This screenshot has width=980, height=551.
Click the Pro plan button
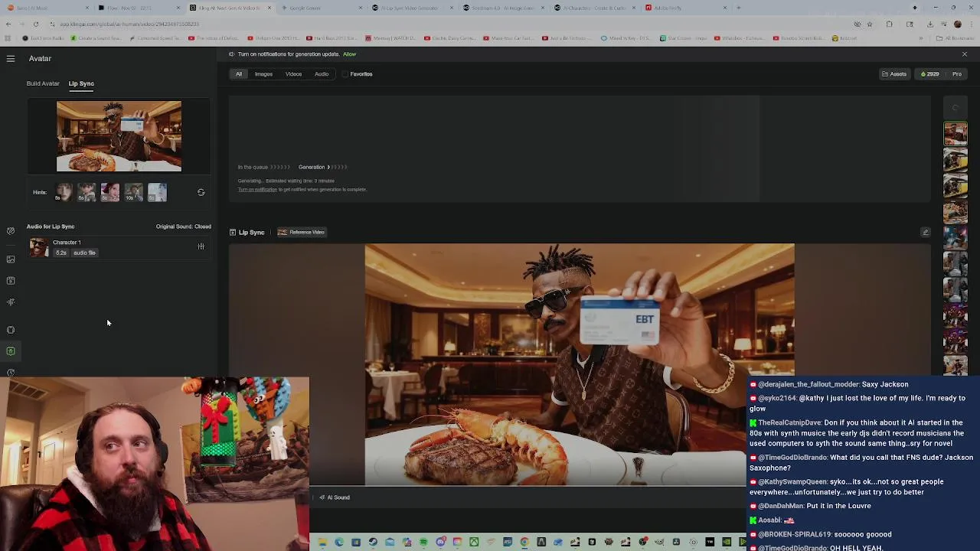(956, 74)
